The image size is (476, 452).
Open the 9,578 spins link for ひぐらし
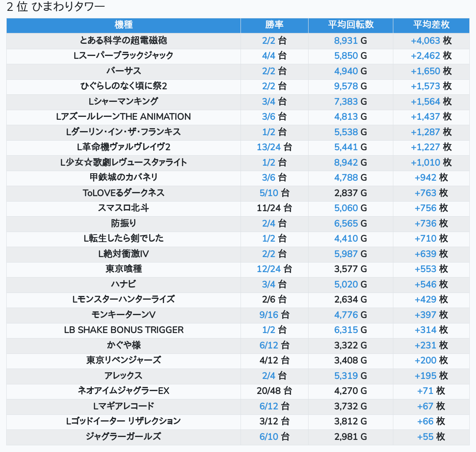point(346,86)
